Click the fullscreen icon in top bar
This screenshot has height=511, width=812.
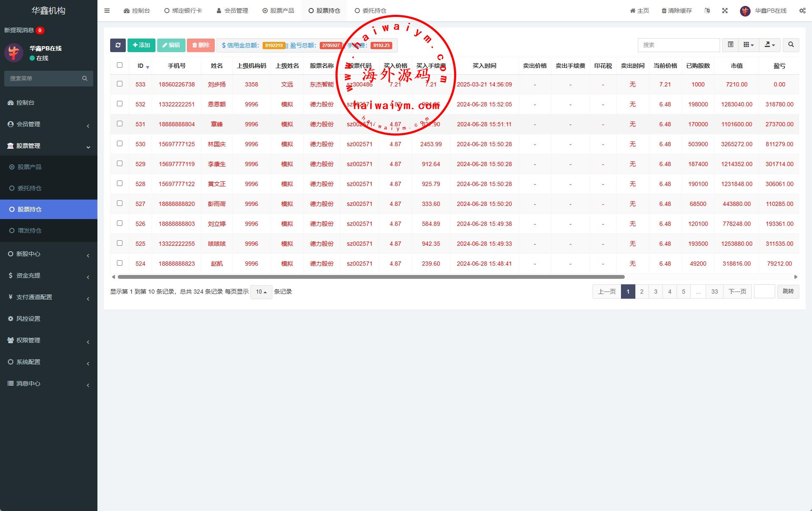pyautogui.click(x=725, y=11)
